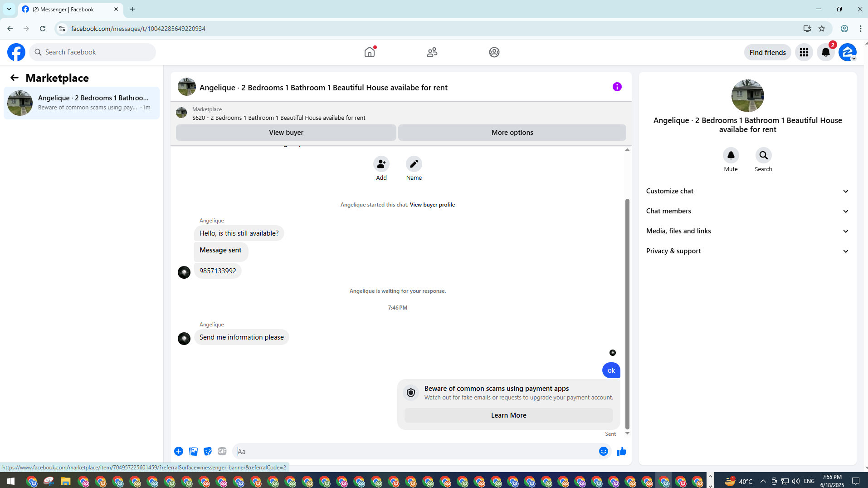Viewport: 868px width, 488px height.
Task: Click the '9857133992' message bubble
Action: coord(218,271)
